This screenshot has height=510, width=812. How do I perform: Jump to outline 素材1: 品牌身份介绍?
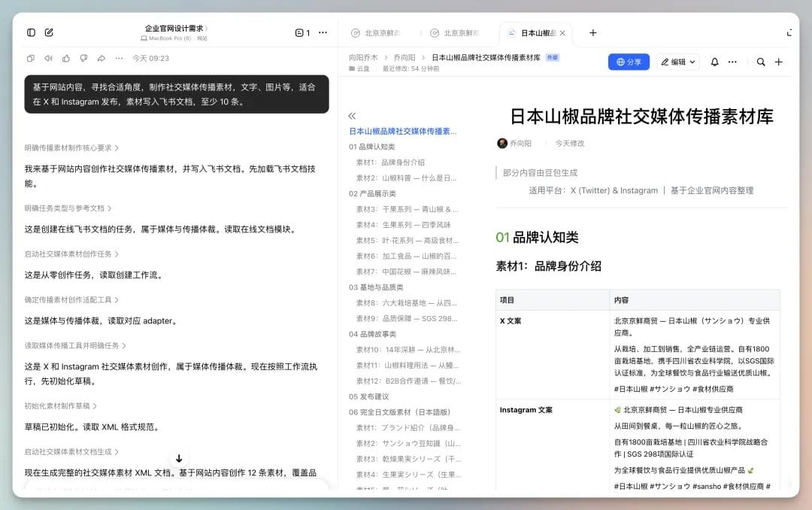[390, 162]
